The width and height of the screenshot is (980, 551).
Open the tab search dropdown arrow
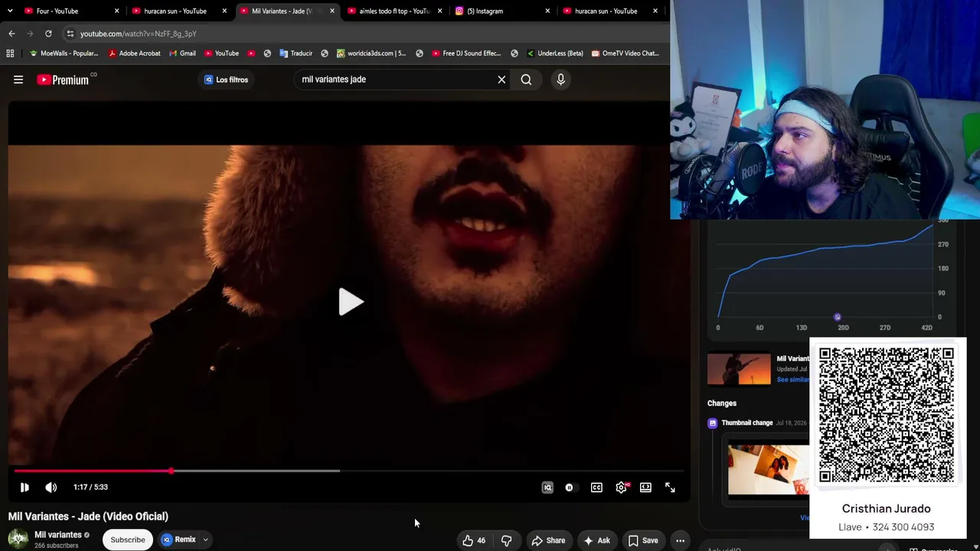(10, 11)
